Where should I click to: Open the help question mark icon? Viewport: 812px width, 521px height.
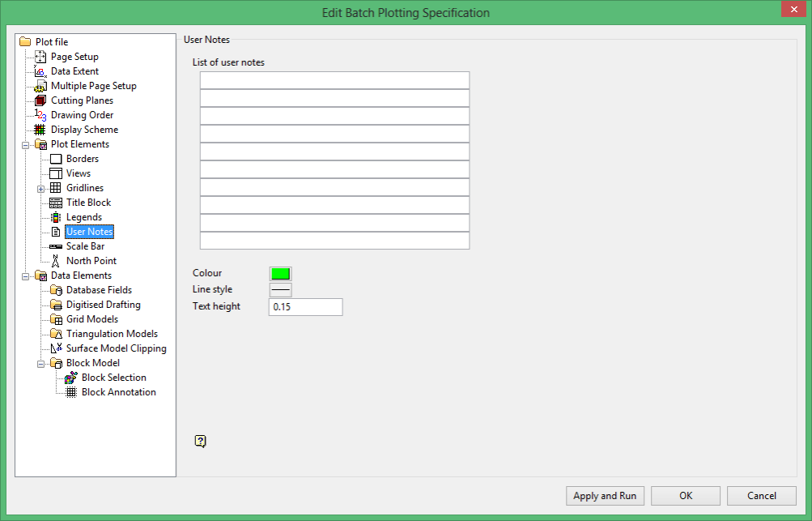pos(201,441)
